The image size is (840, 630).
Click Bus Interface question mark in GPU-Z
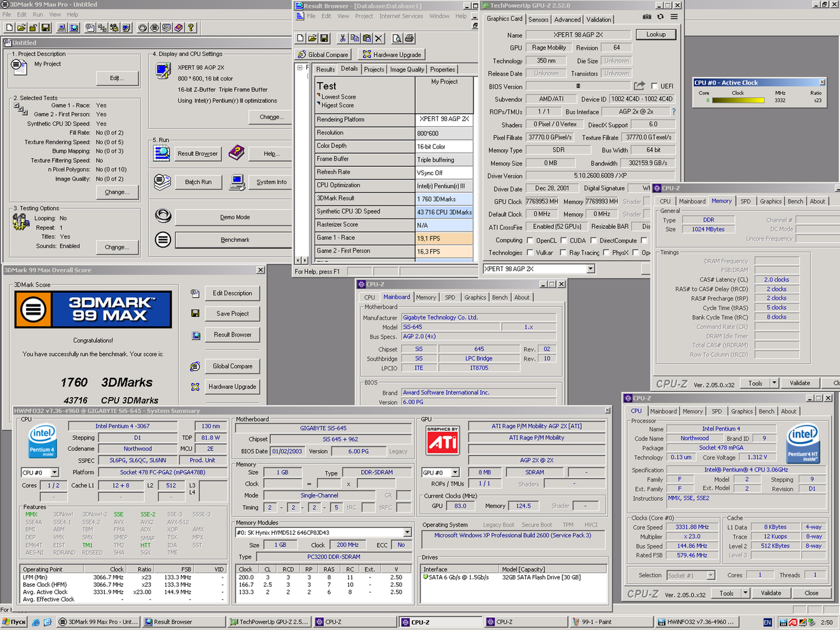point(674,111)
